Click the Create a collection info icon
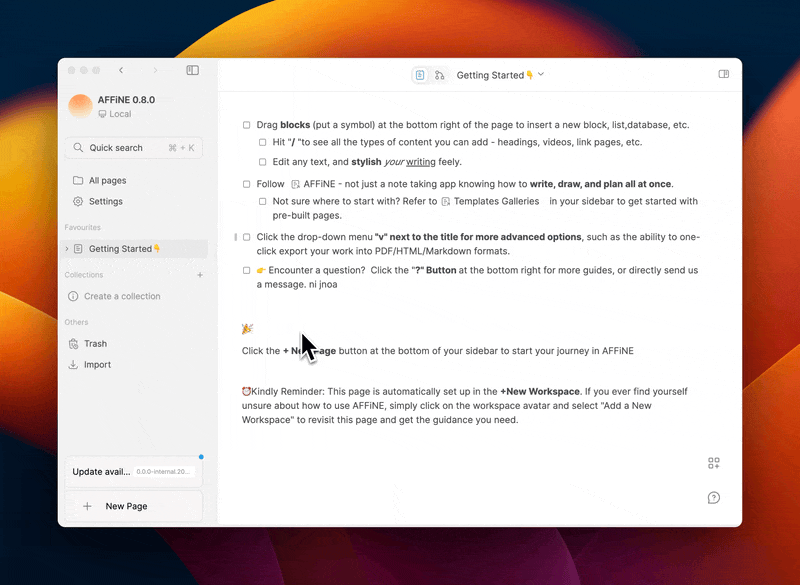Viewport: 800px width, 585px height. [73, 296]
